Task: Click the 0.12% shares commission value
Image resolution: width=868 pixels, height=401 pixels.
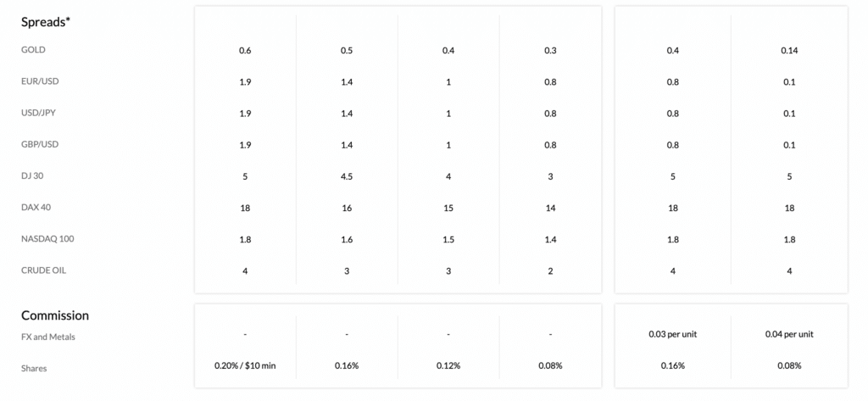Action: pyautogui.click(x=448, y=366)
